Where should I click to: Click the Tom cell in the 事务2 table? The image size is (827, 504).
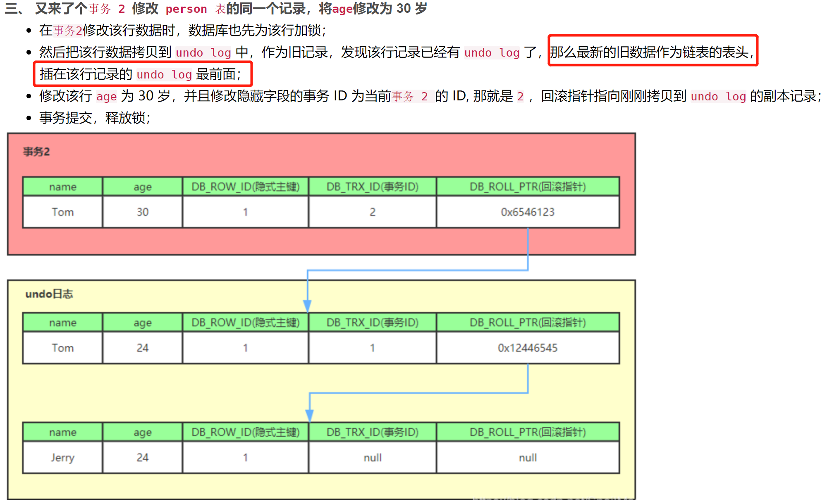[x=62, y=212]
